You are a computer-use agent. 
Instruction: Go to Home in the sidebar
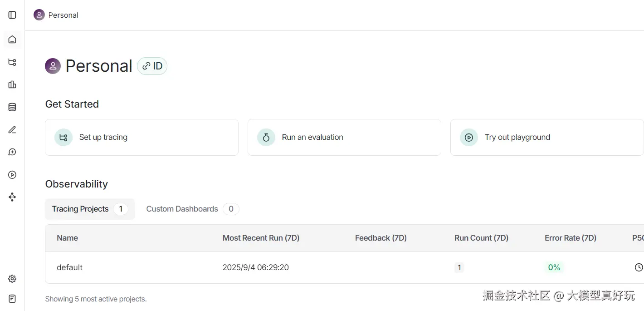click(x=12, y=39)
